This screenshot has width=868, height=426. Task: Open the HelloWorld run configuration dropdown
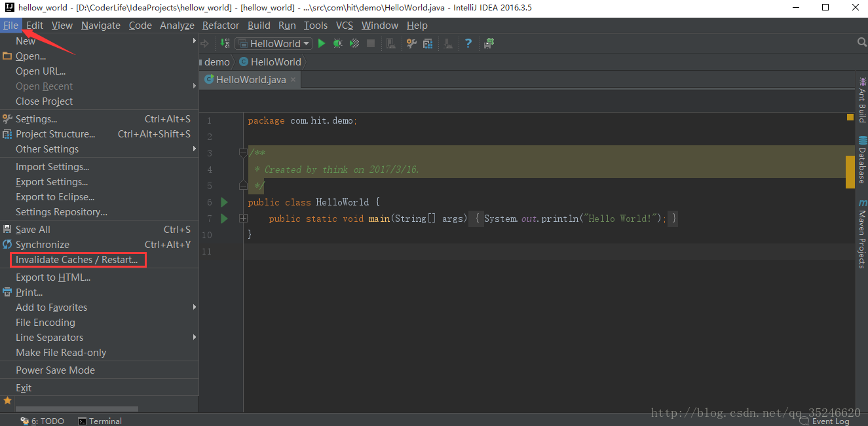(x=274, y=43)
